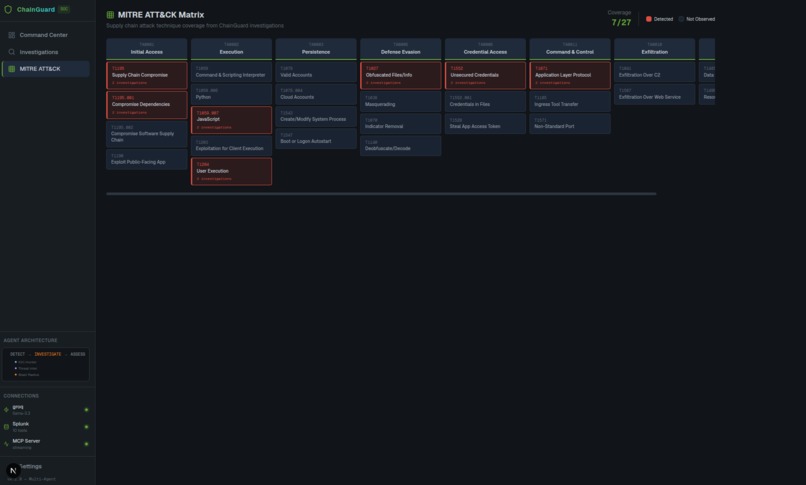Open the Masquerading technique card
The image size is (806, 485).
tap(400, 101)
